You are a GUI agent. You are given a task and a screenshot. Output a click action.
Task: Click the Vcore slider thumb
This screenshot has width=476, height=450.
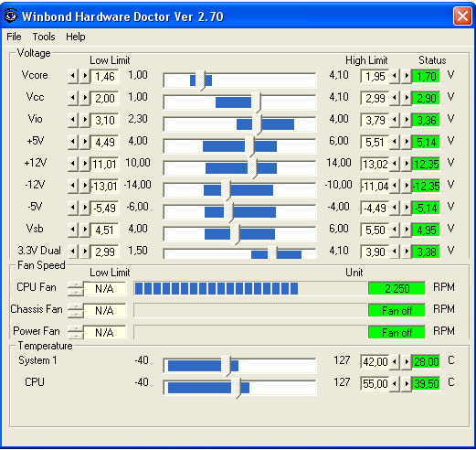point(200,80)
